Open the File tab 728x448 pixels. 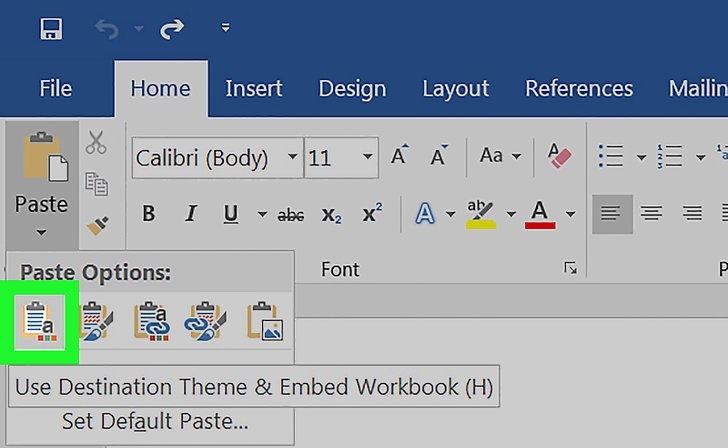point(56,88)
